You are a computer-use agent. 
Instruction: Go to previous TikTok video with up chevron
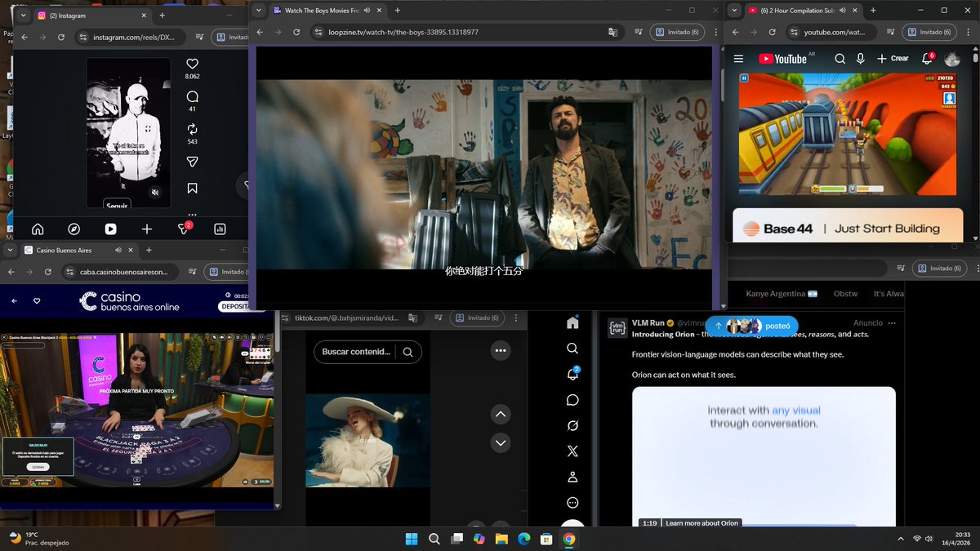point(501,415)
